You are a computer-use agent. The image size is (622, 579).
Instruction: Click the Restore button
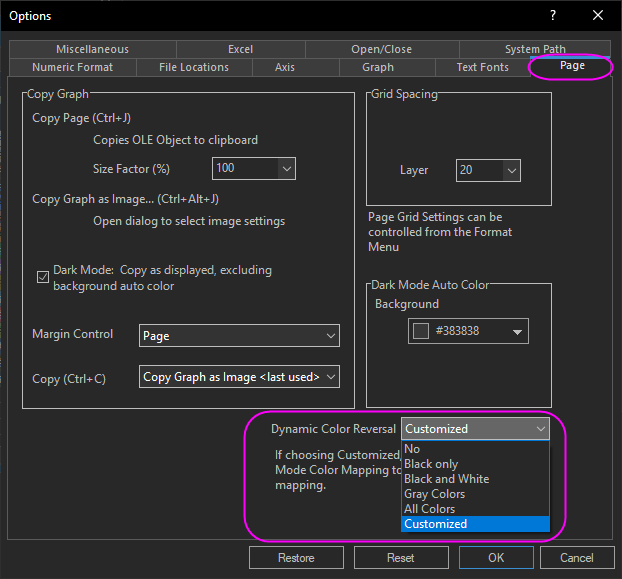point(296,557)
